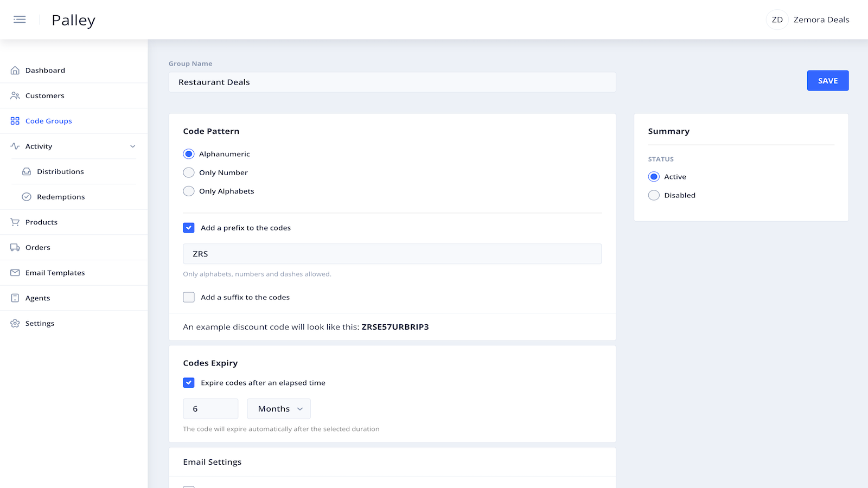868x488 pixels.
Task: Click the Email Templates envelope icon
Action: pos(15,273)
